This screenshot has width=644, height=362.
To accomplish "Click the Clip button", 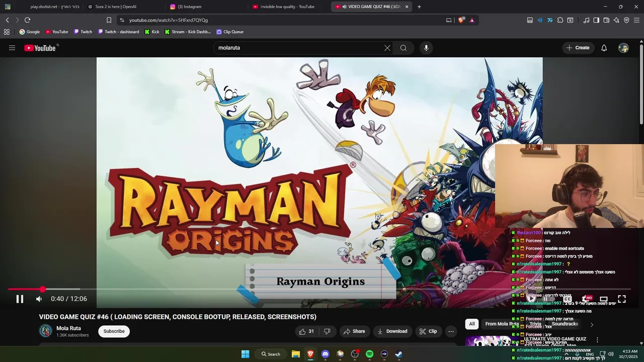I will pyautogui.click(x=428, y=331).
